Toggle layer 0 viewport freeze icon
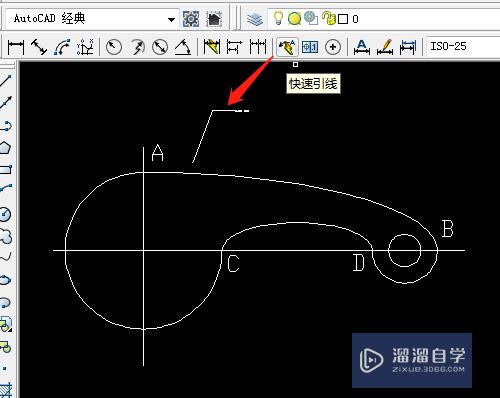Image resolution: width=500 pixels, height=398 pixels. [x=311, y=19]
